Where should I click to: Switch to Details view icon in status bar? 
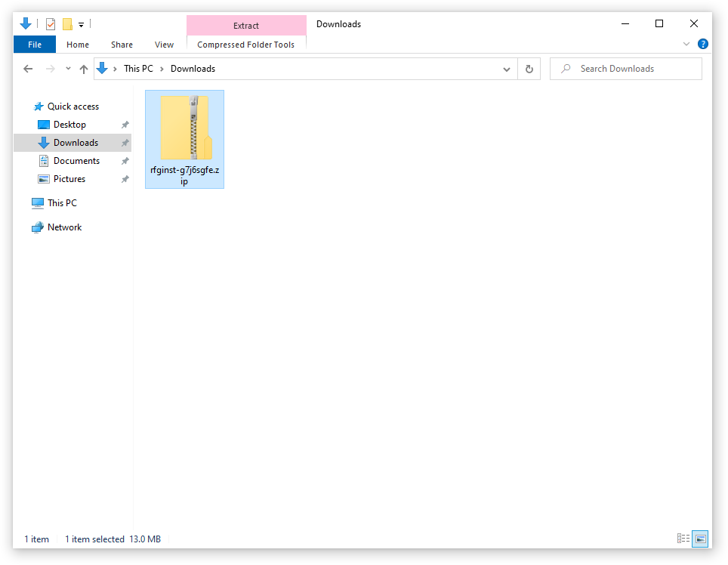tap(683, 539)
